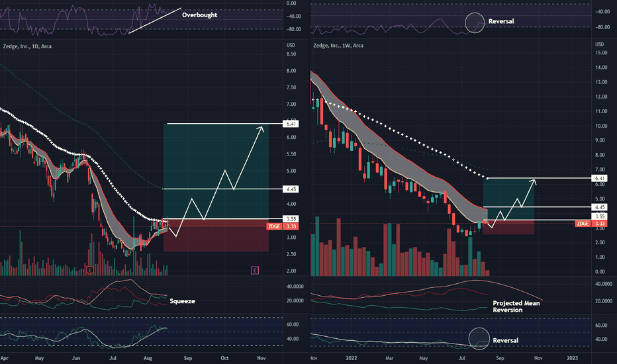Click the 12.00 value on weekly price axis

pos(601,97)
